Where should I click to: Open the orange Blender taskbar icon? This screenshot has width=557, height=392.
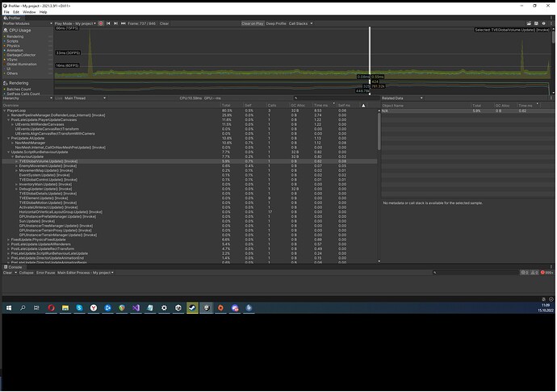click(220, 308)
